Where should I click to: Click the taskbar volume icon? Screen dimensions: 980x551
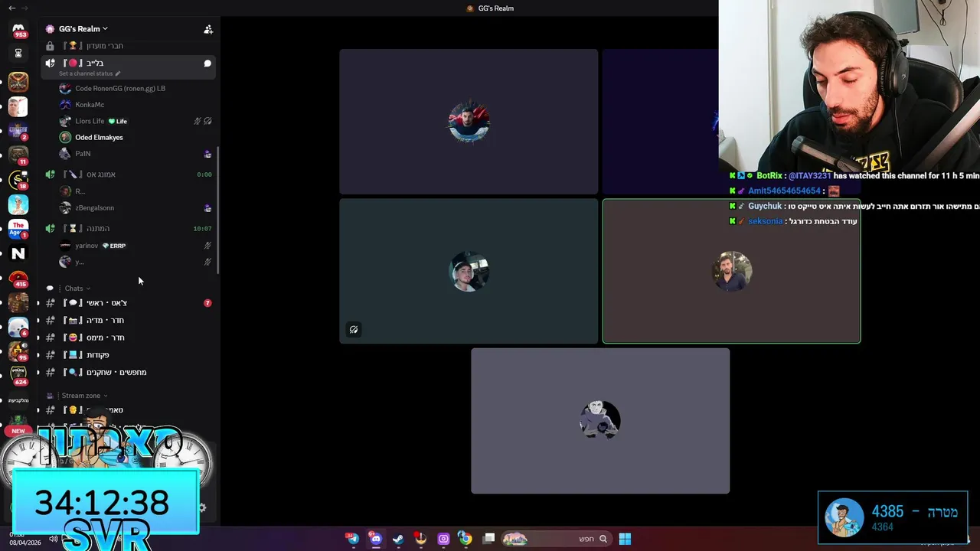(x=53, y=539)
